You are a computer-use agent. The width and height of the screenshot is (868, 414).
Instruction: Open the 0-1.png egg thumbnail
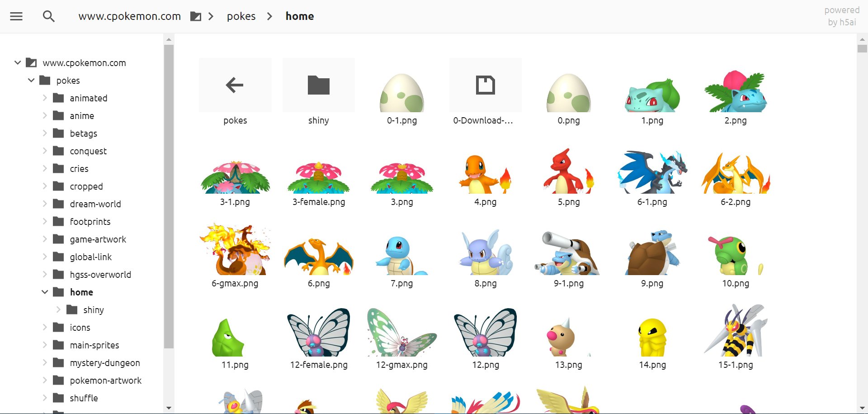tap(402, 94)
